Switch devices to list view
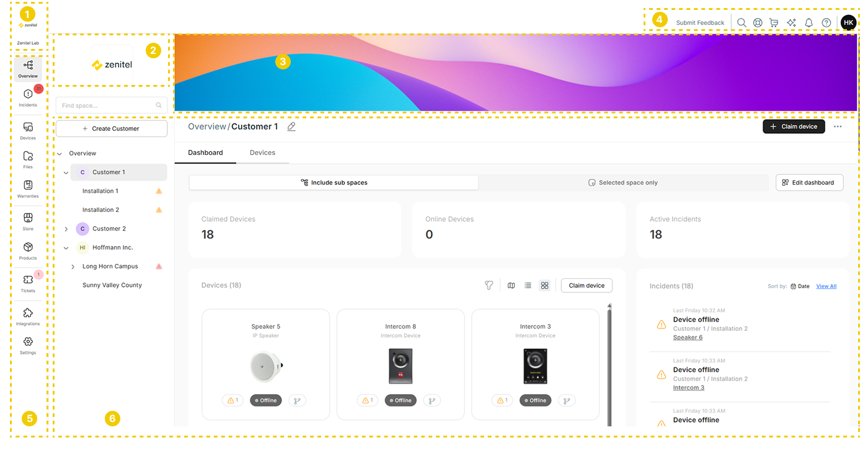The image size is (868, 466). click(x=528, y=286)
